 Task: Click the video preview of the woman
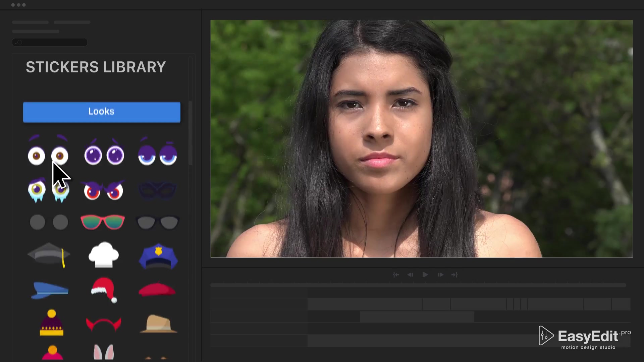click(422, 138)
